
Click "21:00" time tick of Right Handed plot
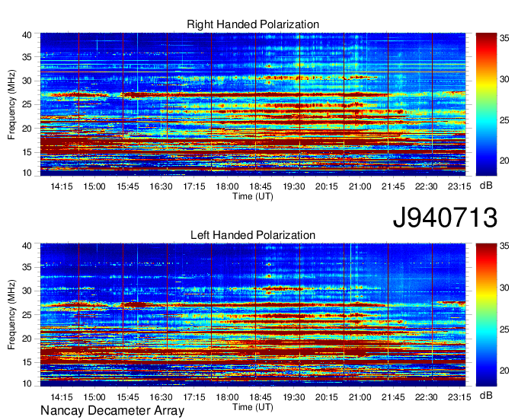pos(360,186)
